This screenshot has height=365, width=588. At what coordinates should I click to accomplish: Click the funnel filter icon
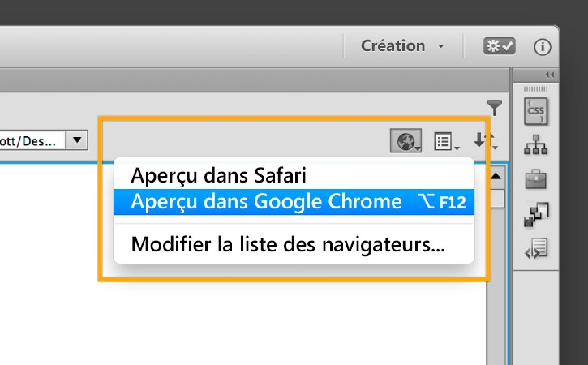495,107
